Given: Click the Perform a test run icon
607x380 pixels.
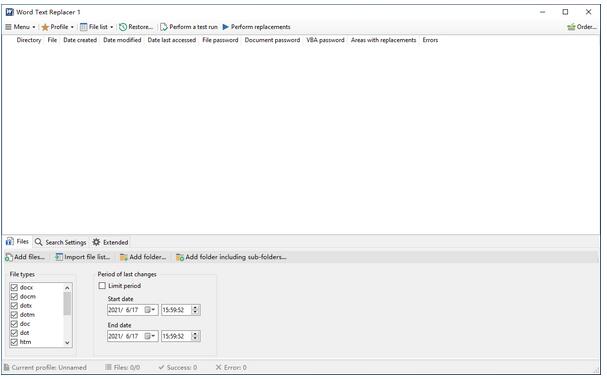Looking at the screenshot, I should tap(164, 27).
